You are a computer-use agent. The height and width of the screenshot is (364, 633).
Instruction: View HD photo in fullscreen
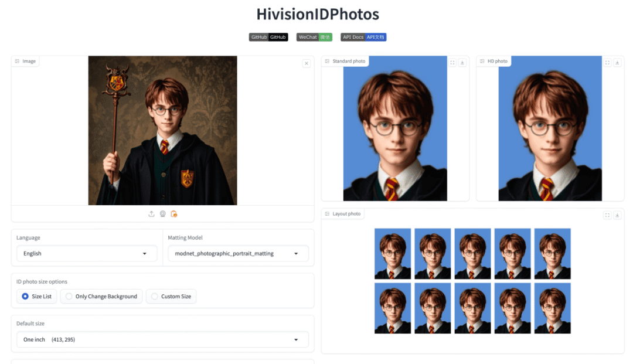point(608,63)
